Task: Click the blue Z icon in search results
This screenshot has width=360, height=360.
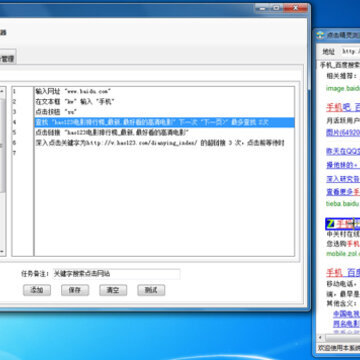Action: pyautogui.click(x=331, y=224)
